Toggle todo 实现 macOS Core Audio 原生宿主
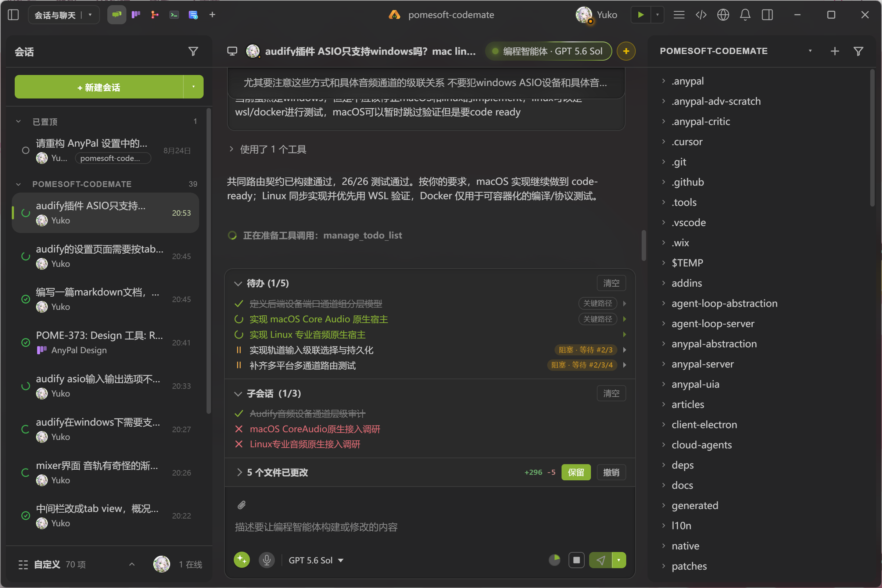This screenshot has width=882, height=588. (239, 319)
